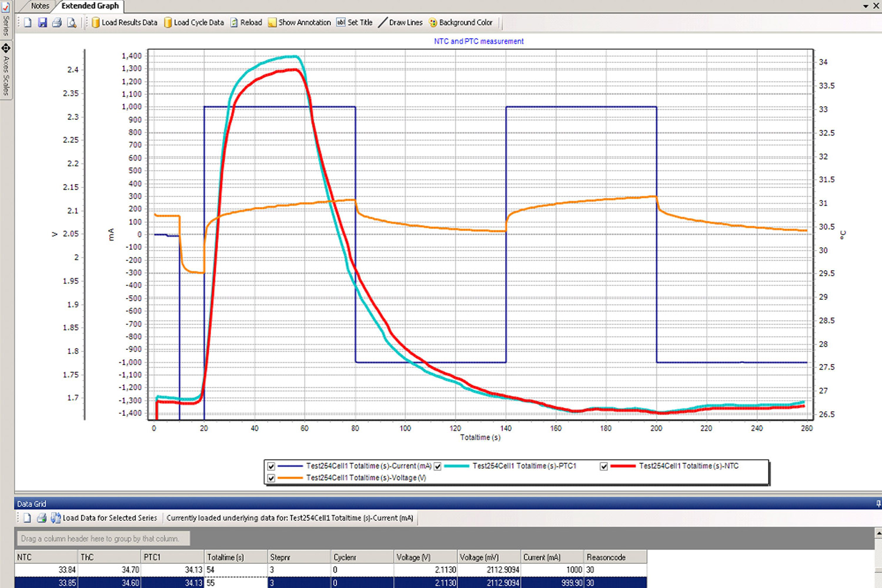
Task: Click Load Results Data
Action: (124, 22)
